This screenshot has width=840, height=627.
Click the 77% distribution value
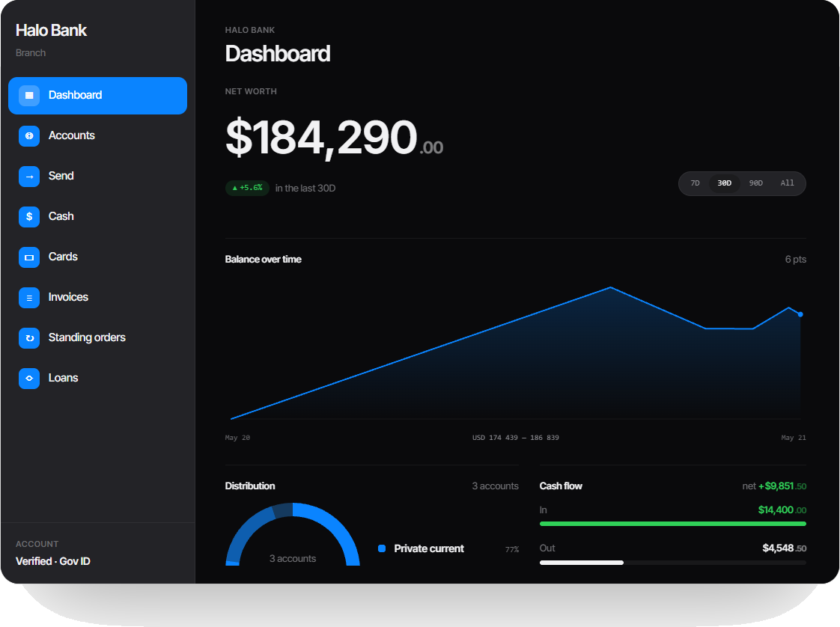(x=512, y=549)
